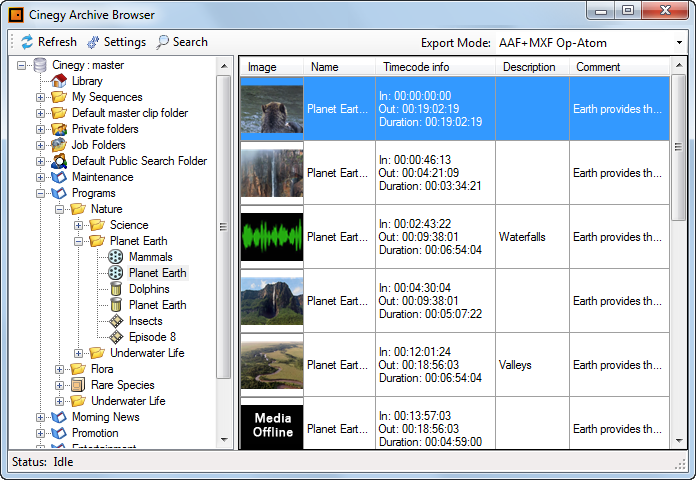Collapse the Cinegy master root node

(x=21, y=65)
